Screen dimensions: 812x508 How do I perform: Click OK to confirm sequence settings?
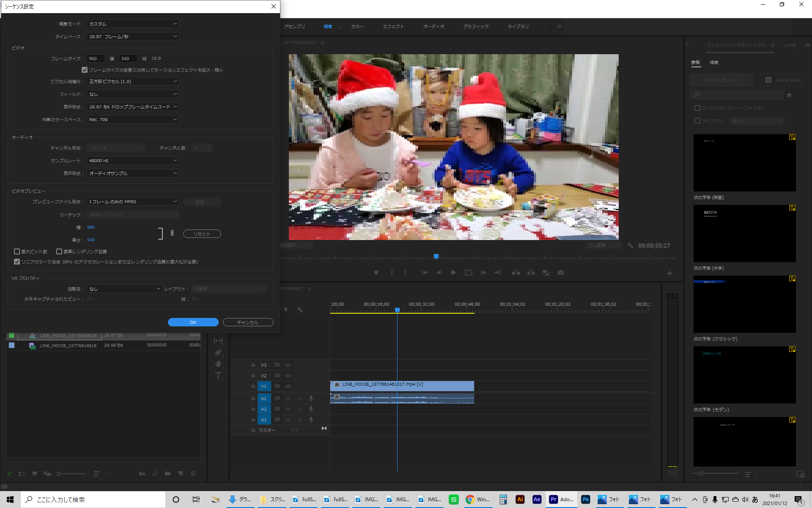pyautogui.click(x=193, y=322)
